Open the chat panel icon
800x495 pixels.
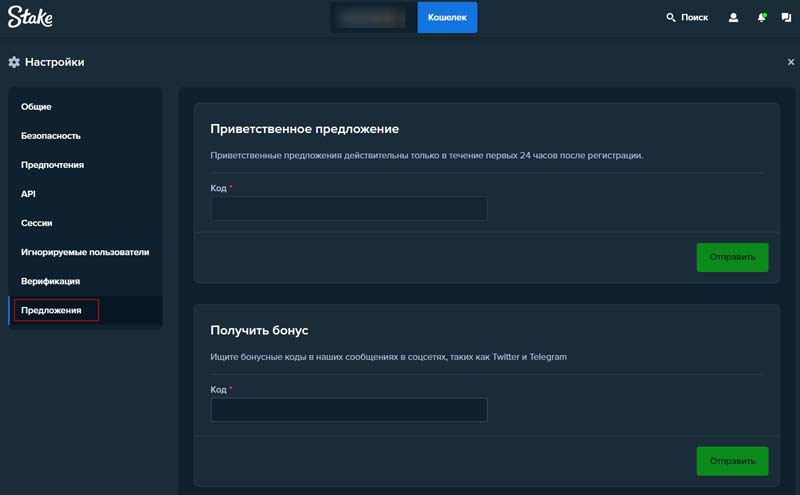786,17
